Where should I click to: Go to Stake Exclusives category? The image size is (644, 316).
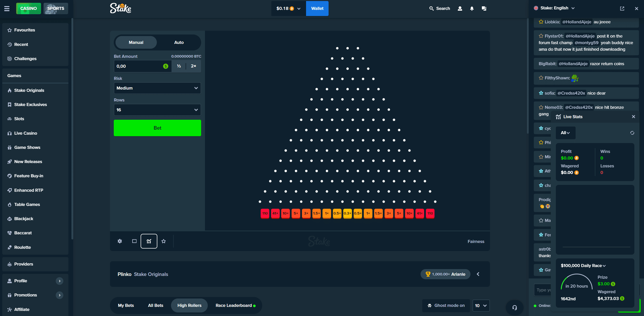click(35, 104)
